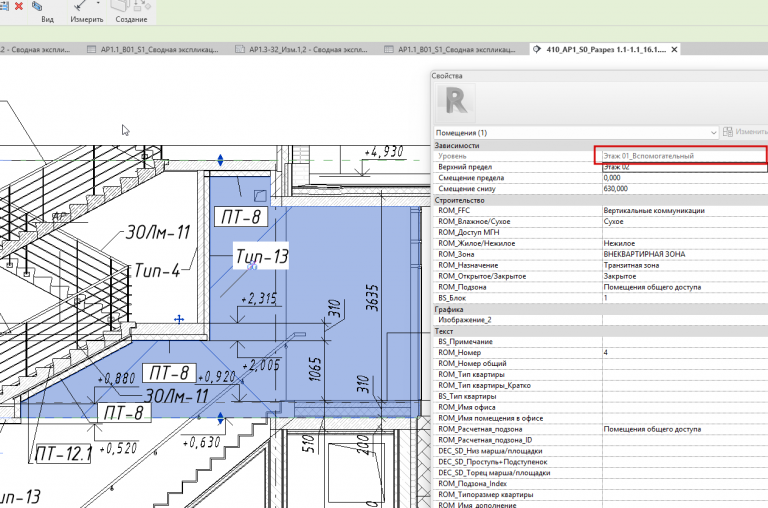The width and height of the screenshot is (768, 508).
Task: Click the red X delete icon
Action: click(19, 6)
